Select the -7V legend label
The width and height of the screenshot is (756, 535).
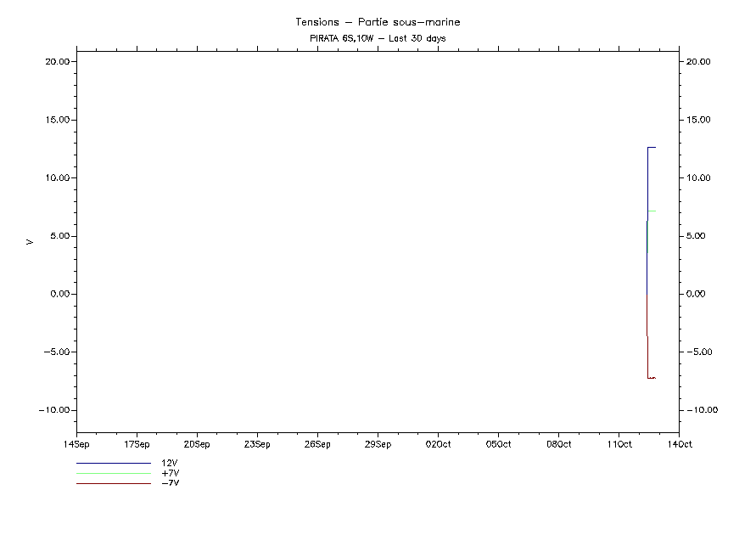point(170,482)
